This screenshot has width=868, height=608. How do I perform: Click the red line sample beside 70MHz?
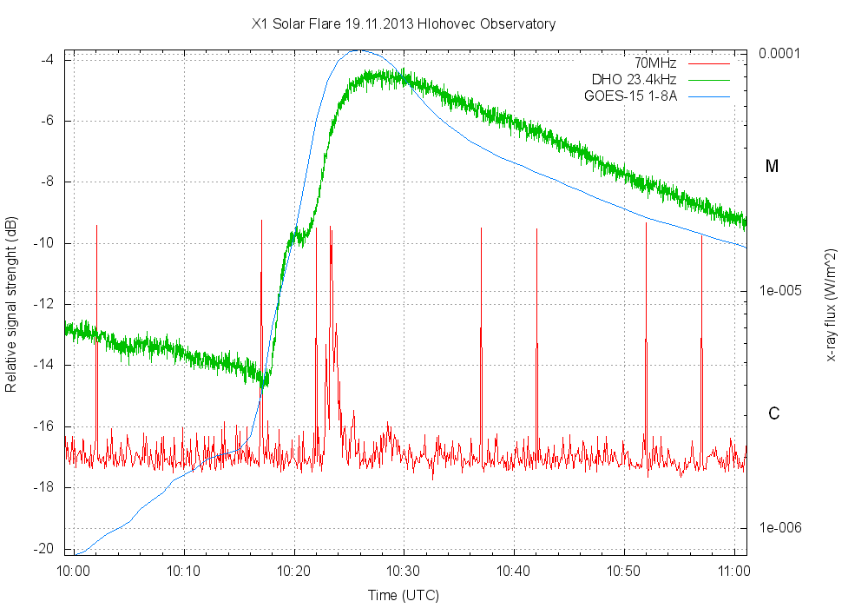coord(709,63)
